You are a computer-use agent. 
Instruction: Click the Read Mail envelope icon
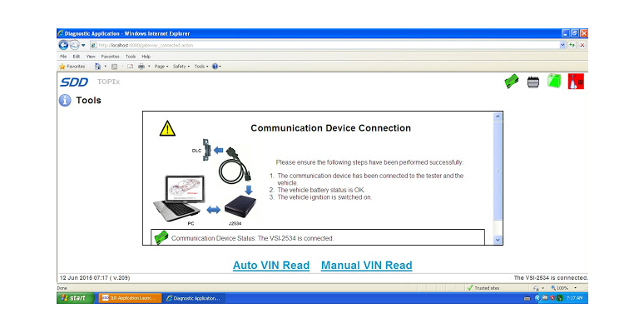[x=130, y=67]
